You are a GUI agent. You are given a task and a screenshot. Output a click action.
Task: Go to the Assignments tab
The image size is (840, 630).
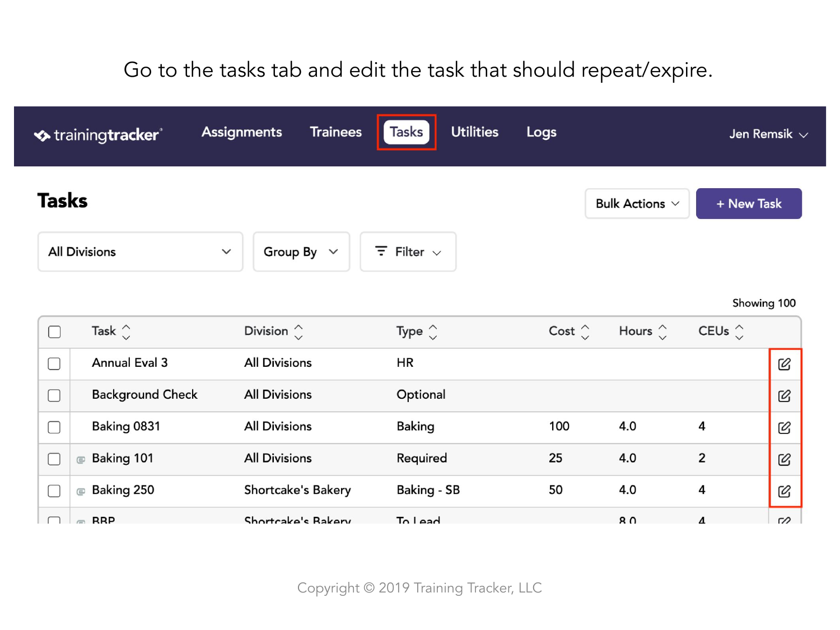(242, 132)
